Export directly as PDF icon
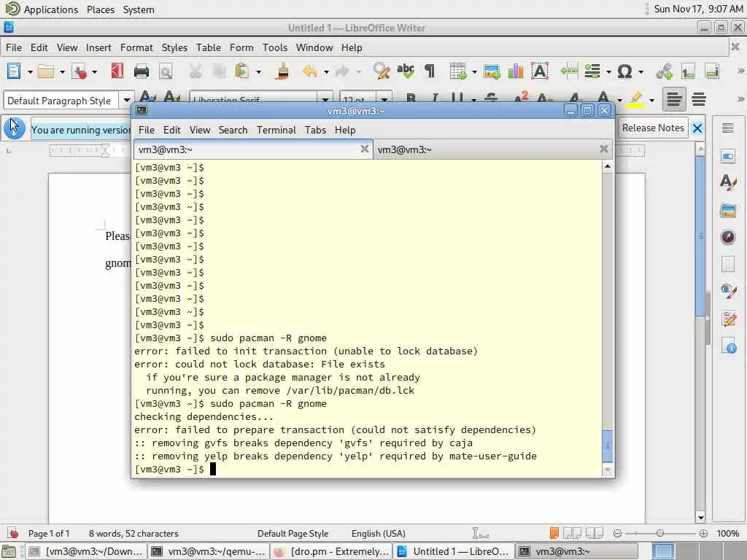 pos(117,71)
